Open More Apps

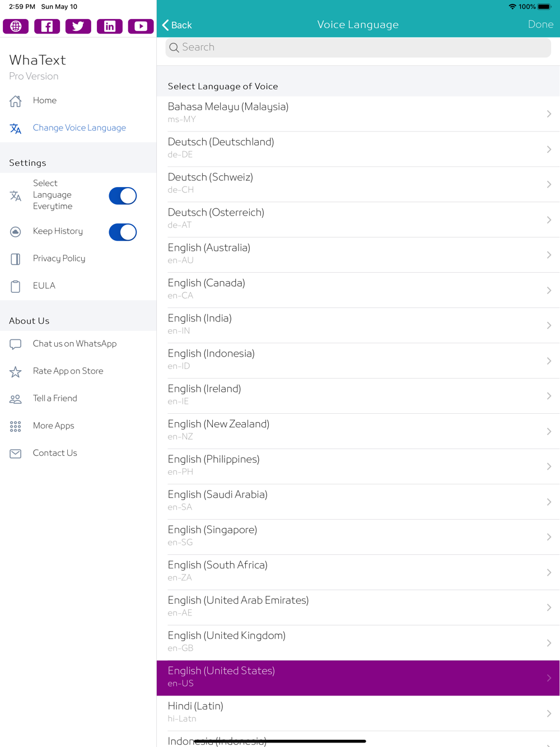point(78,427)
